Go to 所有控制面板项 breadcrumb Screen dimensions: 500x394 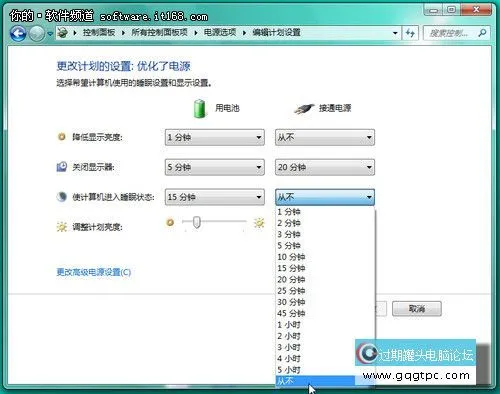[x=159, y=32]
